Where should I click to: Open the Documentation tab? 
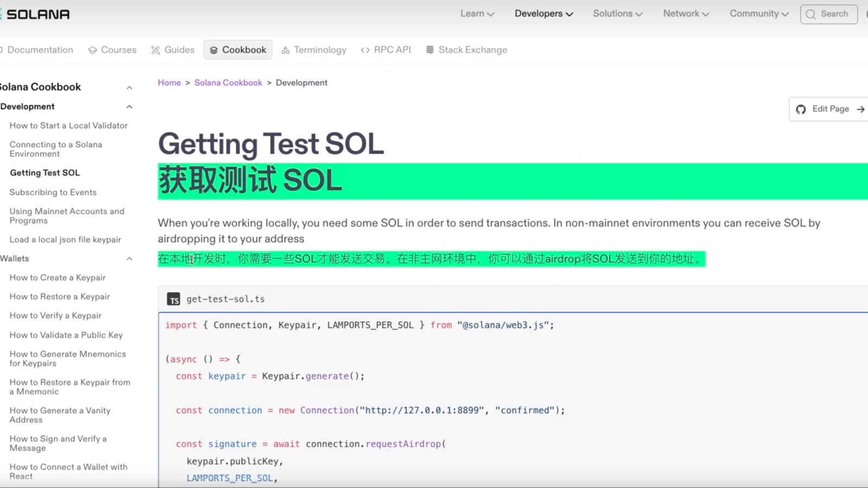[x=37, y=50]
